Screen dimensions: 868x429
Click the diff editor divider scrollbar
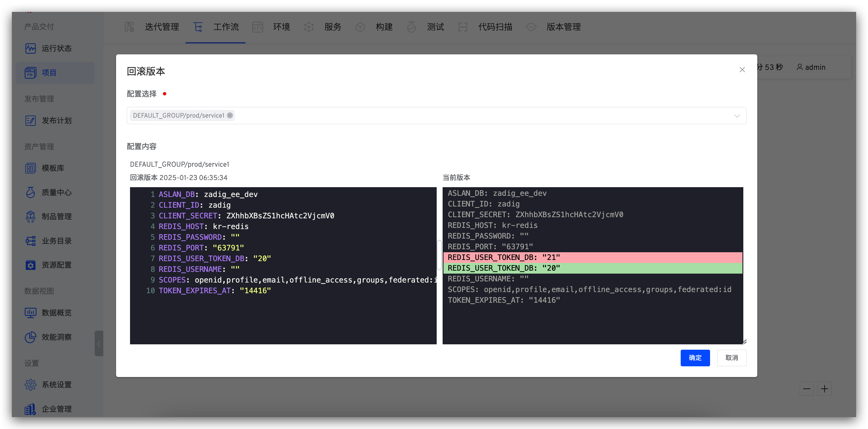[x=439, y=255]
